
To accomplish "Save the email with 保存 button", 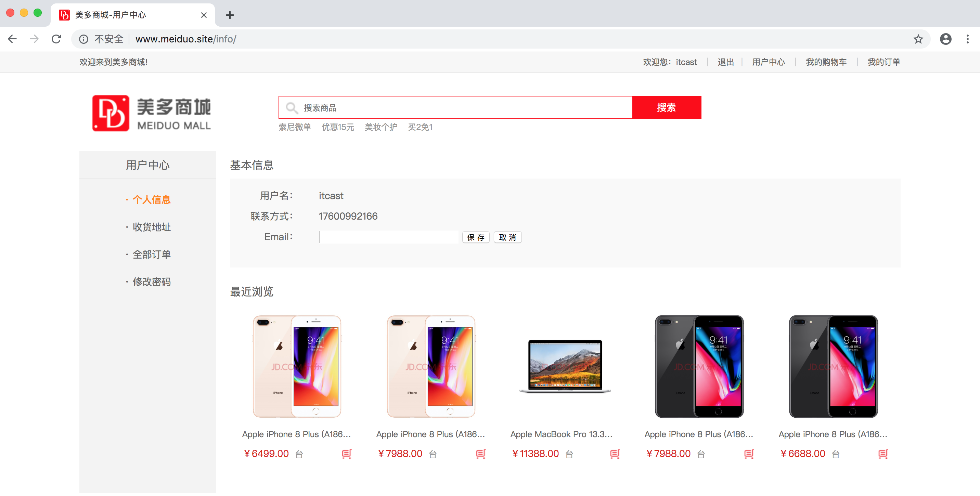I will [x=476, y=237].
